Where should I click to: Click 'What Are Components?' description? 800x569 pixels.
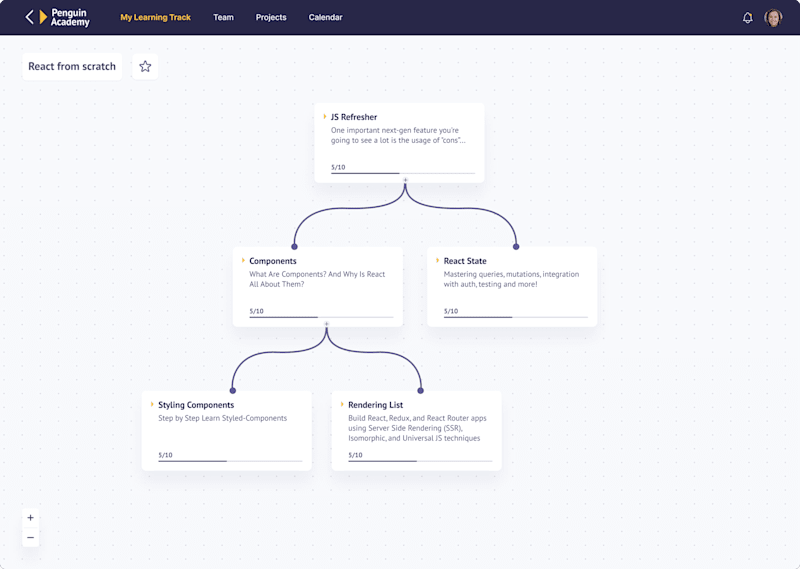pos(317,279)
